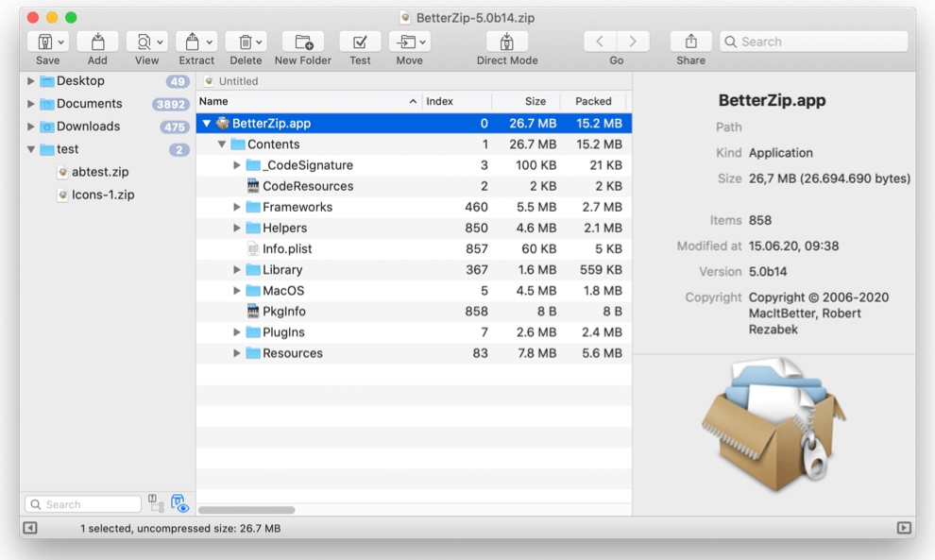Click the status bar selection summary
Screen dimensions: 935x560
click(180, 529)
